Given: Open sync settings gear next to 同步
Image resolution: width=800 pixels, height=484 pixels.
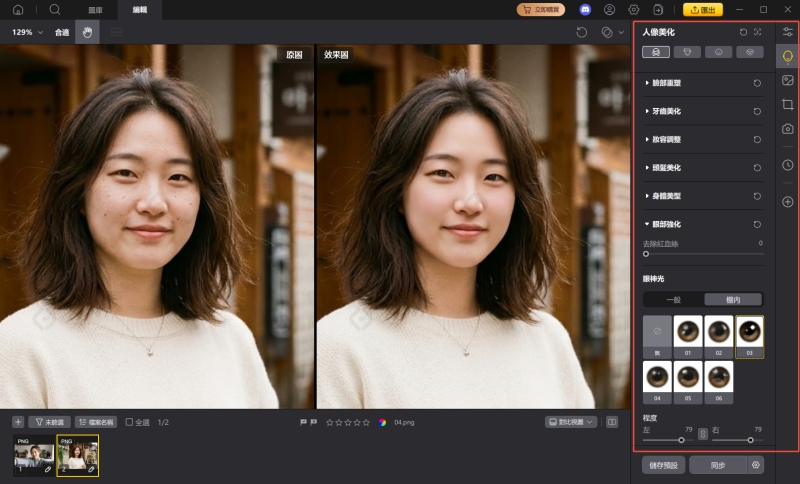Looking at the screenshot, I should [756, 465].
